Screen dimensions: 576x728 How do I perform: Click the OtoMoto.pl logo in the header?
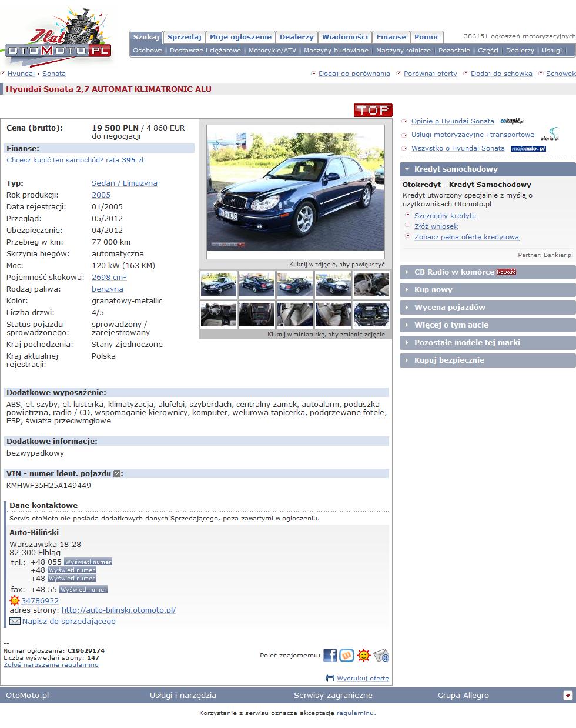[x=58, y=38]
